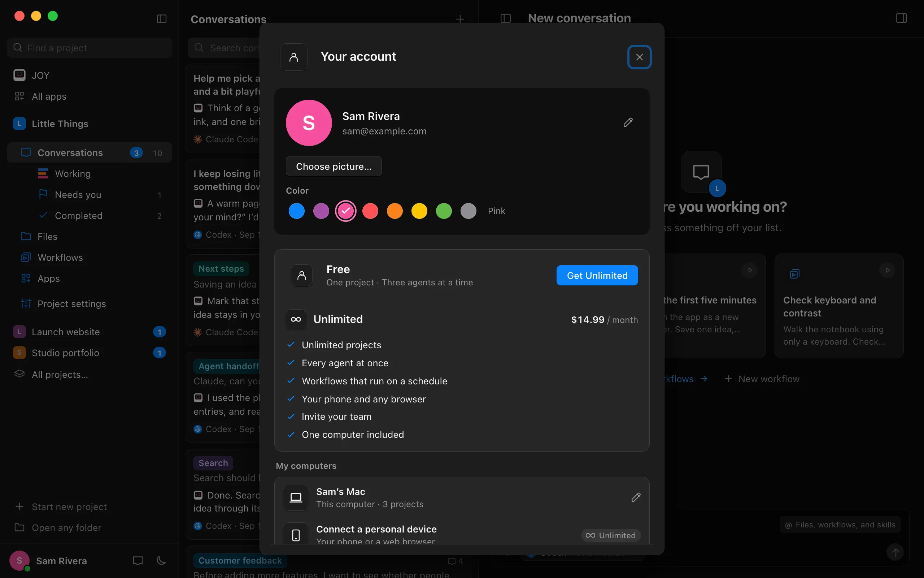Viewport: 924px width, 578px height.
Task: Close the Your account dialog
Action: [639, 57]
